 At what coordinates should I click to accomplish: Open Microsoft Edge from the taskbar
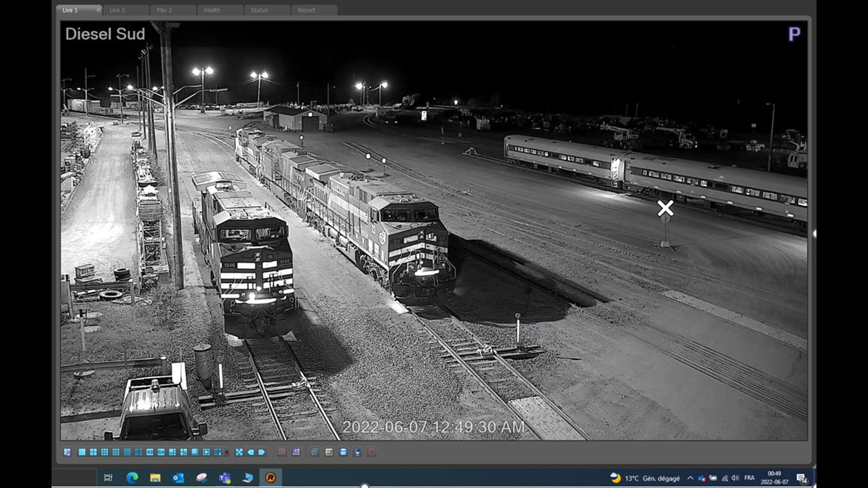[132, 478]
